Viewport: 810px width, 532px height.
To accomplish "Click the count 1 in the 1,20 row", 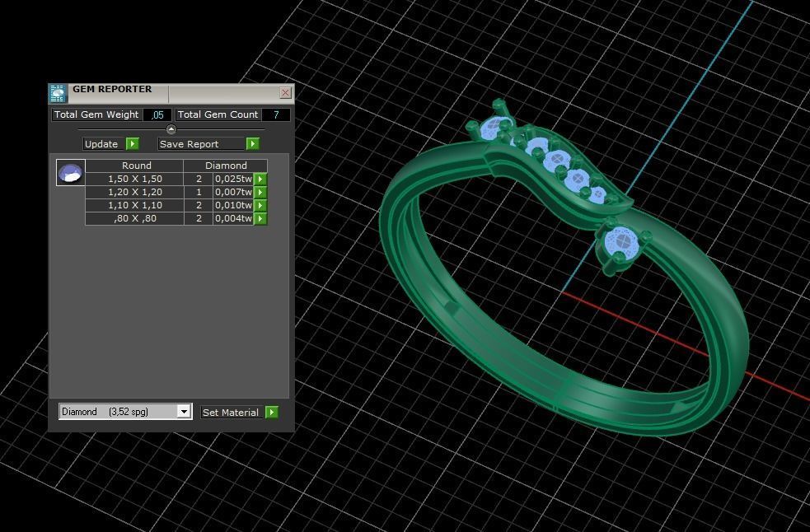I will click(199, 192).
